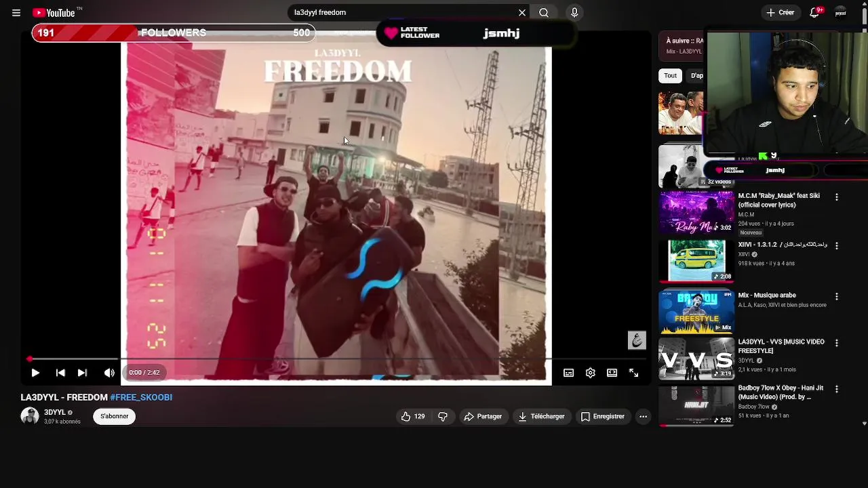
Task: Enter fullscreen mode
Action: [x=633, y=373]
